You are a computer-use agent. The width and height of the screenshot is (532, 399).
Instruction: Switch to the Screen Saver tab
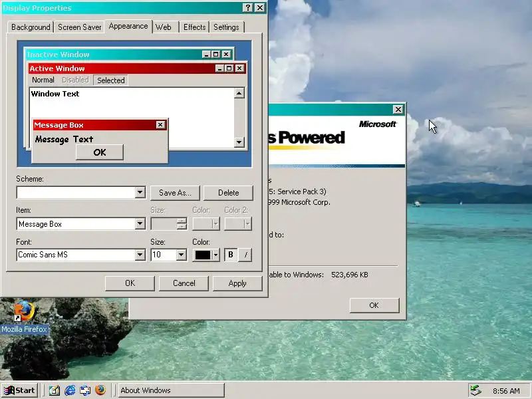(x=79, y=27)
